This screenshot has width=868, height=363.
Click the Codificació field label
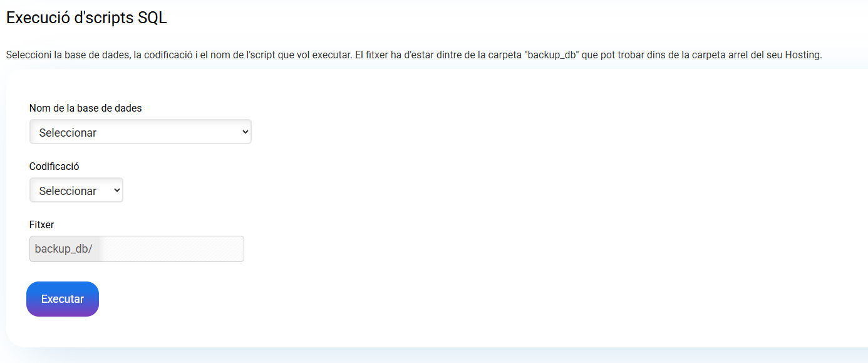point(54,166)
